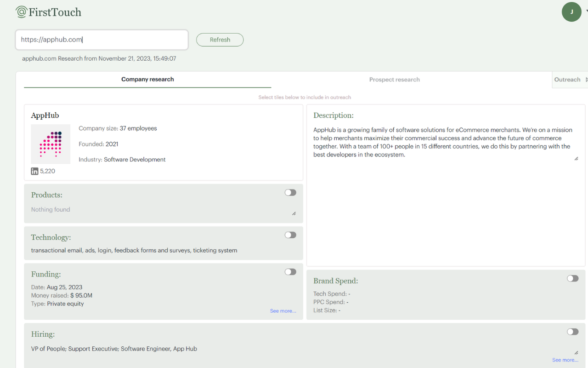Screen dimensions: 588x368
Task: Click the AppHub company name heading
Action: pos(45,115)
